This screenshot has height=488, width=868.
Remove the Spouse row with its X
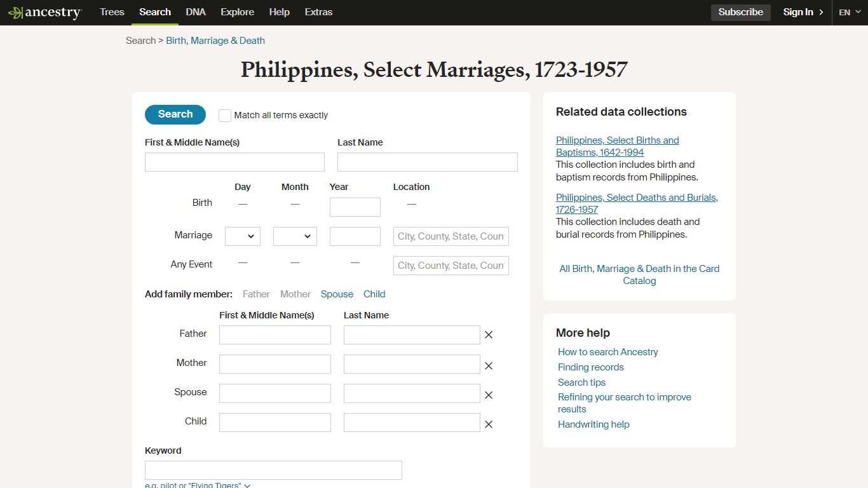click(x=489, y=395)
